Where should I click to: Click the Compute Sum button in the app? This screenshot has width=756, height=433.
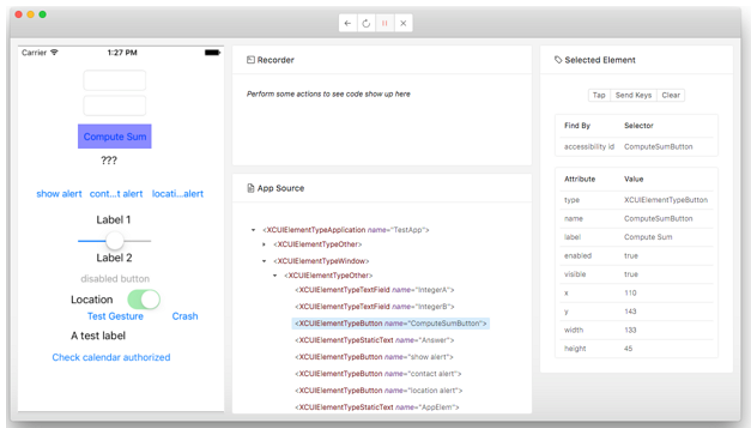tap(116, 137)
